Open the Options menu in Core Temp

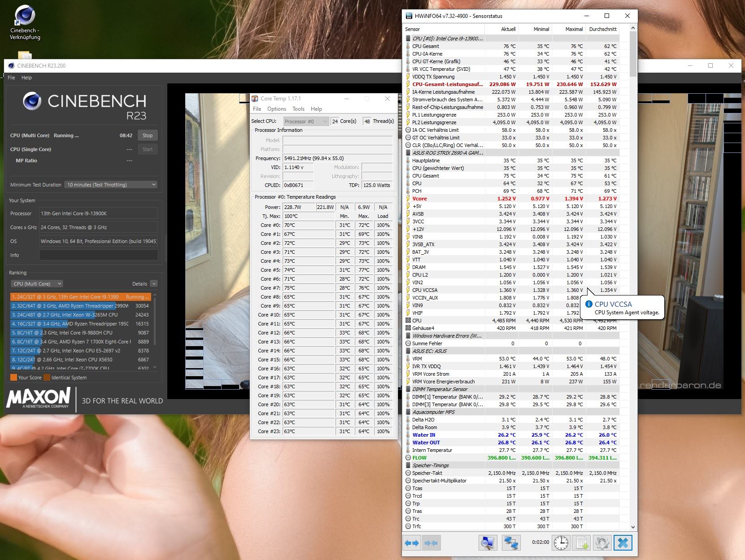[277, 109]
